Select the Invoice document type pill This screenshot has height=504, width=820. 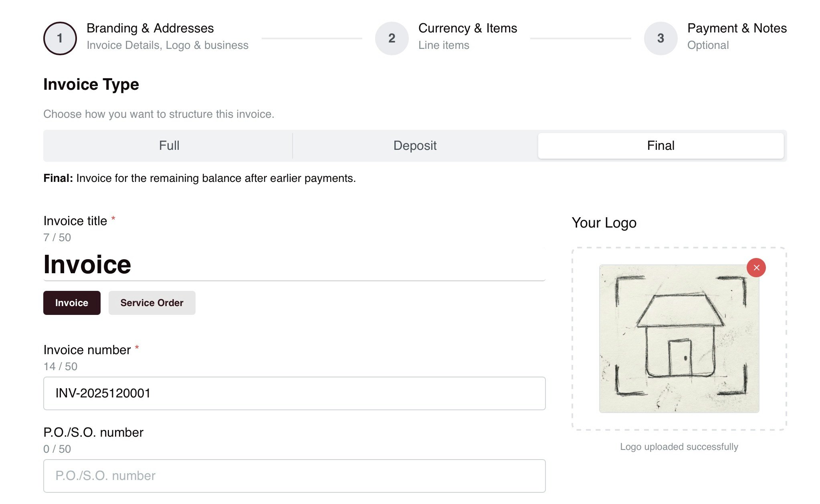tap(71, 303)
